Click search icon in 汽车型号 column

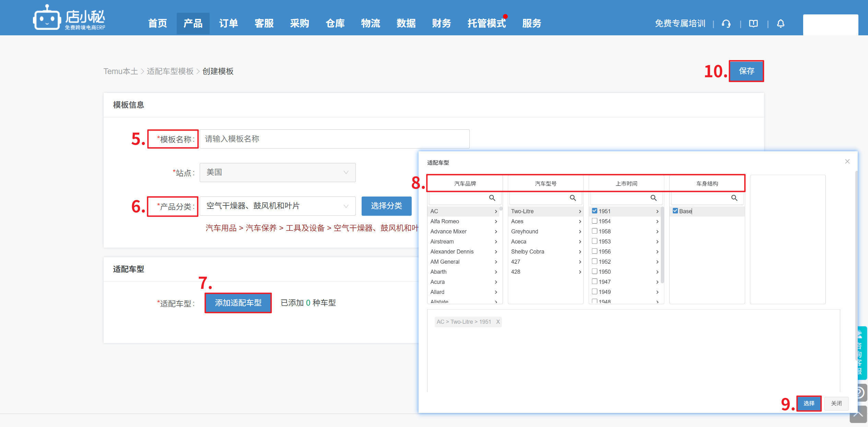(x=573, y=198)
